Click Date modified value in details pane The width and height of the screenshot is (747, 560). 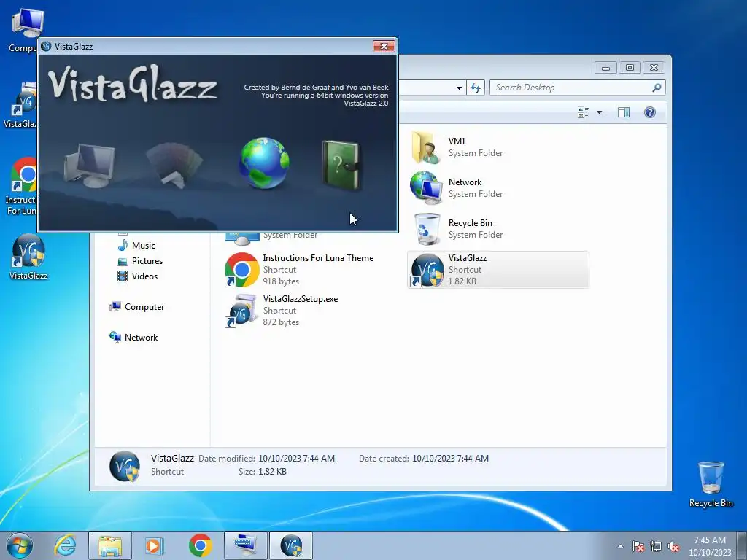click(x=296, y=459)
